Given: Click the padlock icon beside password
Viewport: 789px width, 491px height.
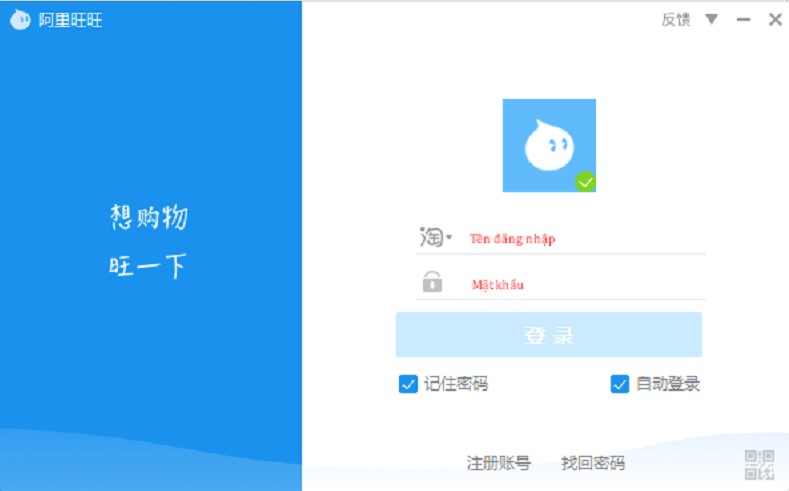Looking at the screenshot, I should [432, 282].
